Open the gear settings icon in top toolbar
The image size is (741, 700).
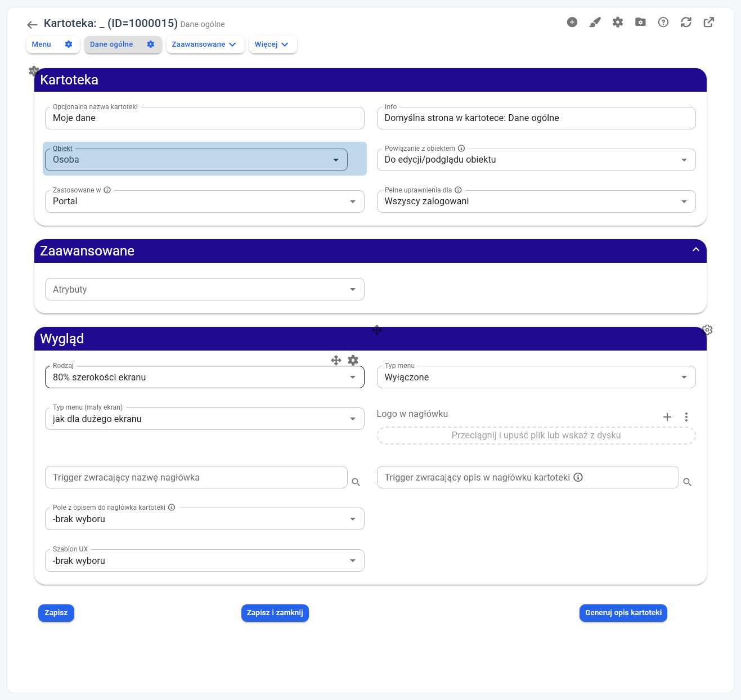618,22
